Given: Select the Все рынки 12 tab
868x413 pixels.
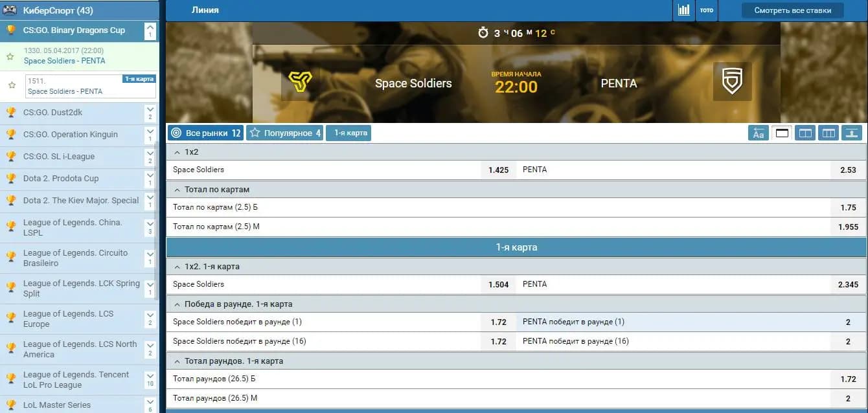Looking at the screenshot, I should (205, 133).
